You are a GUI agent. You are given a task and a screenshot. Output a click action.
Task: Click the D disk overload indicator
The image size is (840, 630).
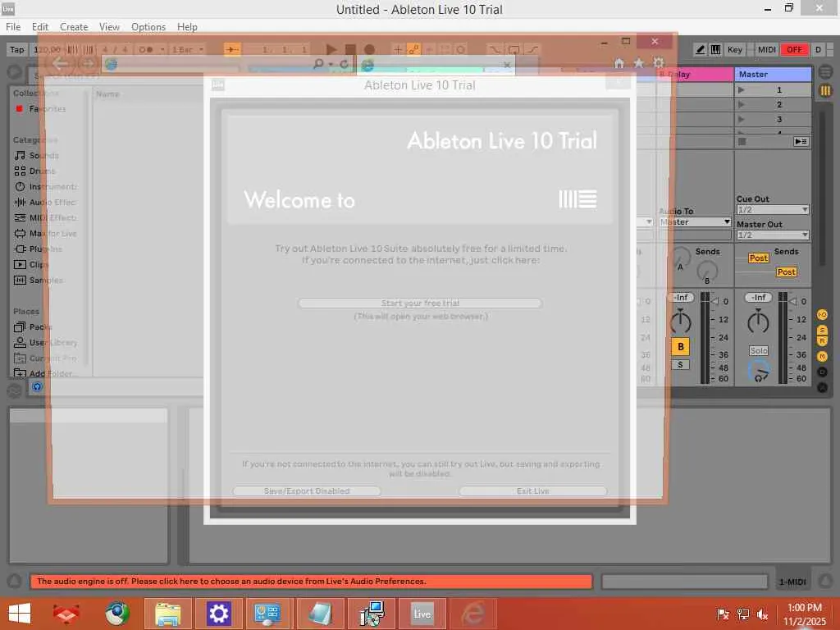[818, 49]
